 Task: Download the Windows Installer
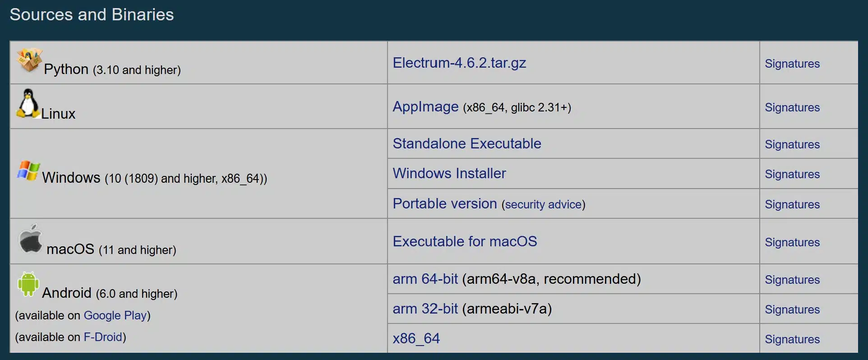[x=449, y=173]
